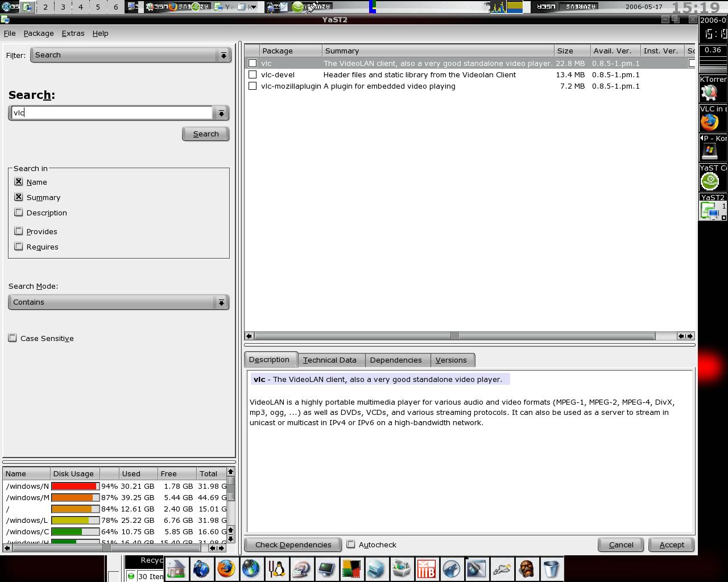Launch the red-faced monster icon in the dock
This screenshot has height=582, width=728.
pyautogui.click(x=527, y=568)
